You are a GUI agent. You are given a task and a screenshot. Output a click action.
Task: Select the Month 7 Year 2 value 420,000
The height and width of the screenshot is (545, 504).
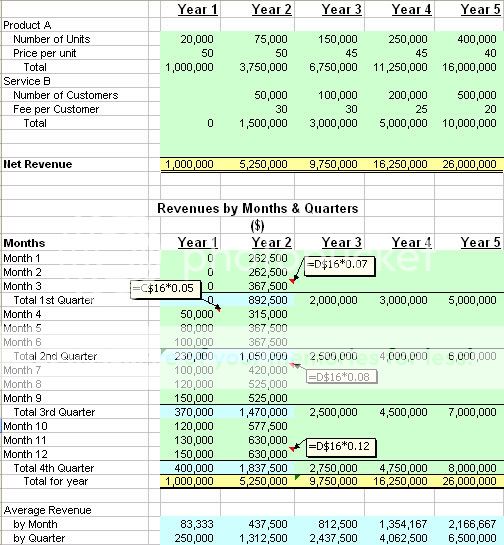tap(268, 370)
